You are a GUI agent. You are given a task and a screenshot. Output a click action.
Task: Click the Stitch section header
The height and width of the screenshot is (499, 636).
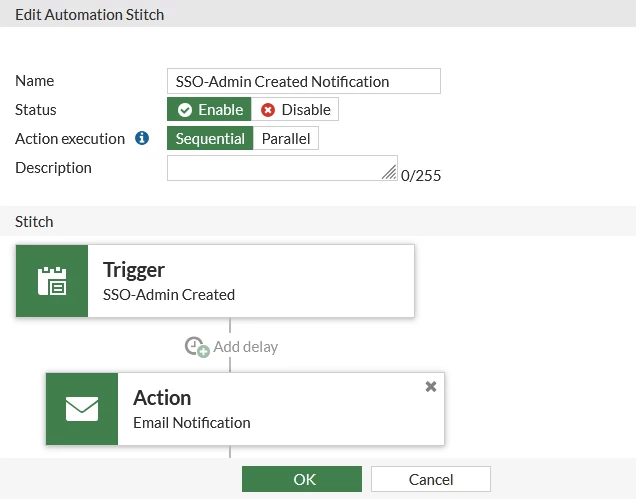34,222
